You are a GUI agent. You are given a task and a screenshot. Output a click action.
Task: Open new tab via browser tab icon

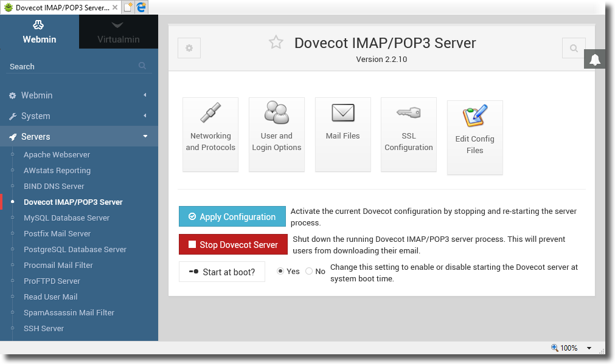pyautogui.click(x=128, y=7)
